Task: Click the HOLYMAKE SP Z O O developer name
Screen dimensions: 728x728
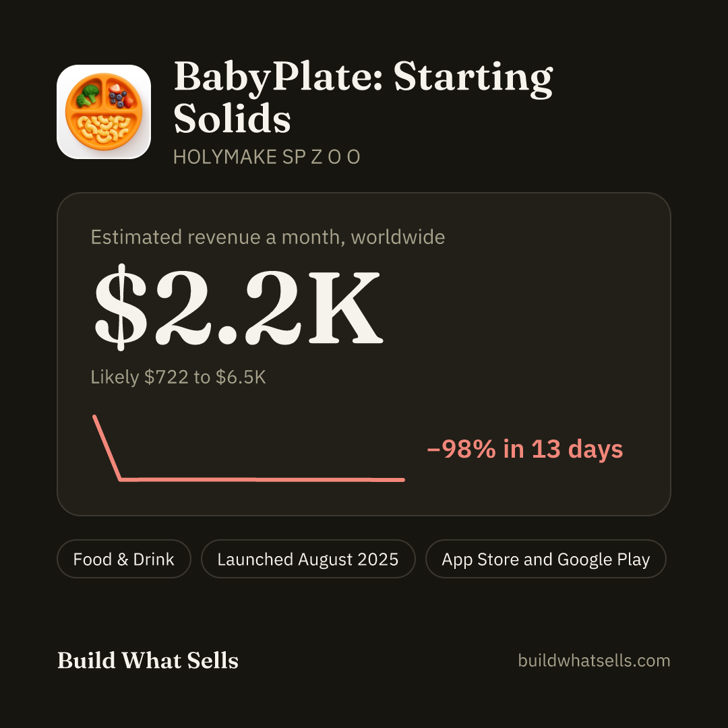Action: coord(266,157)
